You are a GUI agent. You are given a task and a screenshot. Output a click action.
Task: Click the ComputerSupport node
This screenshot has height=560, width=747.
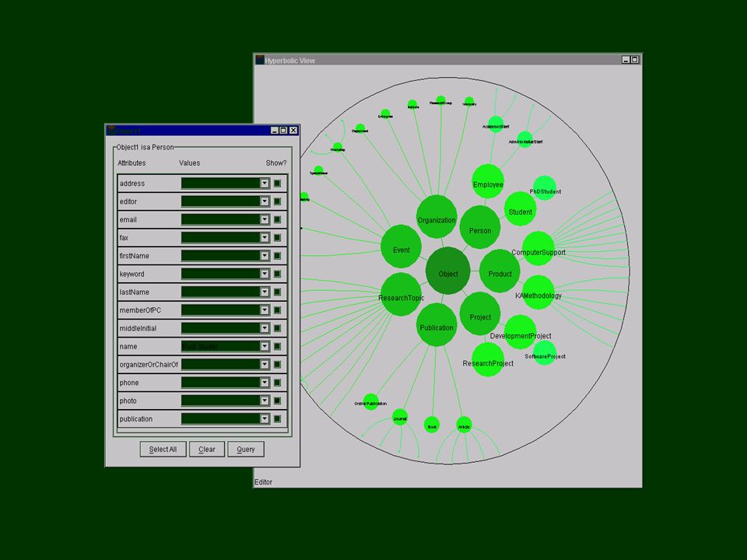click(x=538, y=249)
